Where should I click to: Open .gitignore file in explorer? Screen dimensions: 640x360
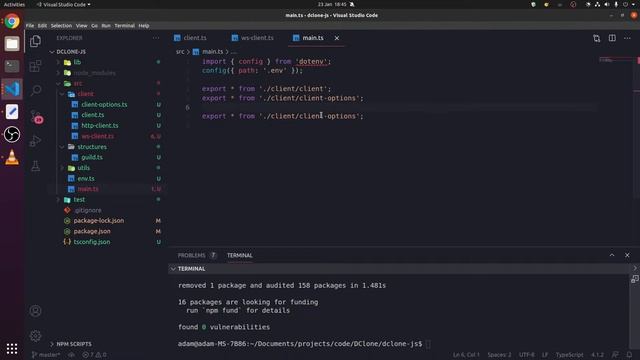88,210
